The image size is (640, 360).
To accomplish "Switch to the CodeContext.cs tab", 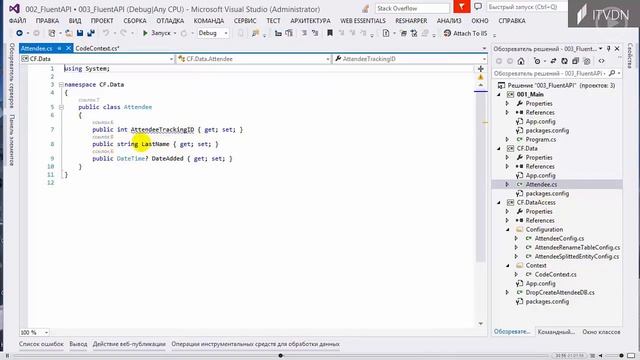I will (x=97, y=48).
